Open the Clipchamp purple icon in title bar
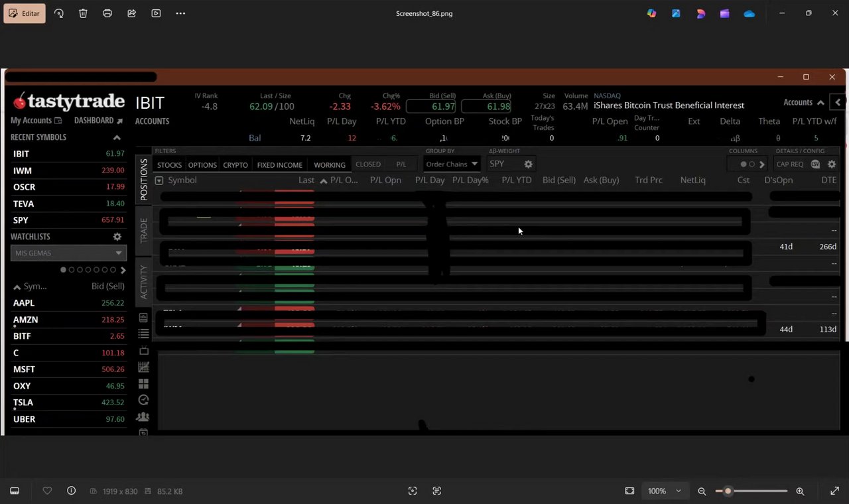This screenshot has width=849, height=504. 725,13
